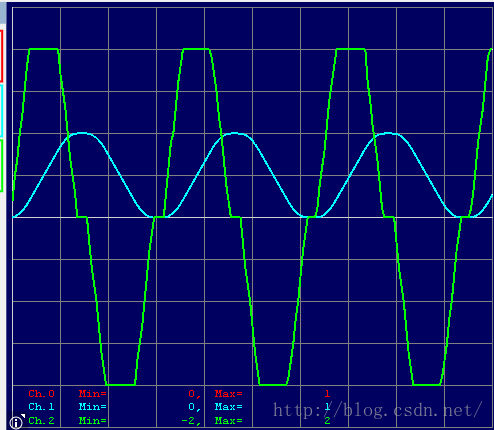
Task: Click the cyan channel bar on left edge
Action: [x=1, y=111]
